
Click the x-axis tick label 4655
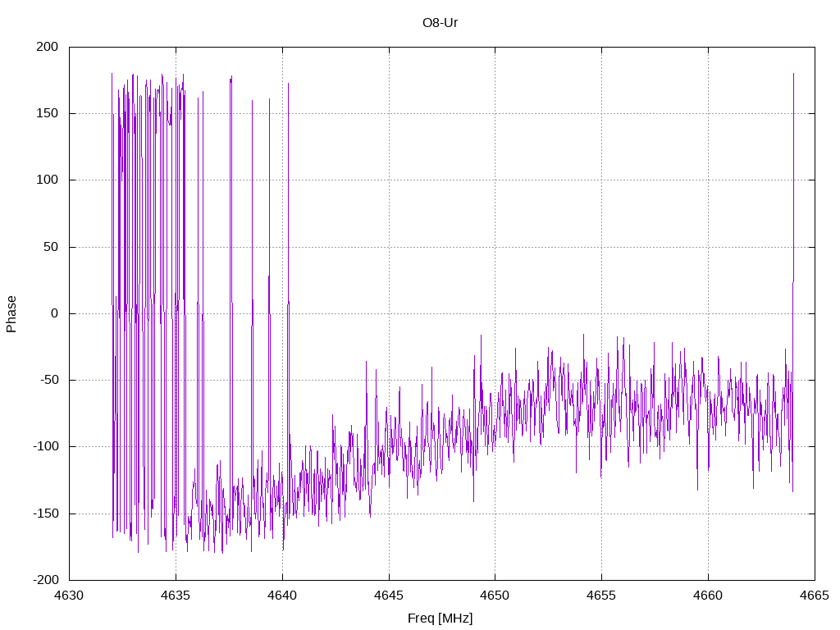[x=601, y=596]
